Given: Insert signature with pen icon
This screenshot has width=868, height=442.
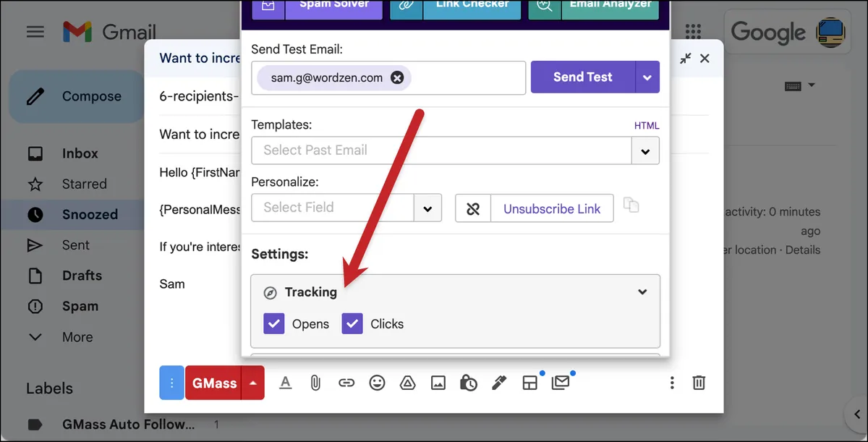Looking at the screenshot, I should [498, 383].
